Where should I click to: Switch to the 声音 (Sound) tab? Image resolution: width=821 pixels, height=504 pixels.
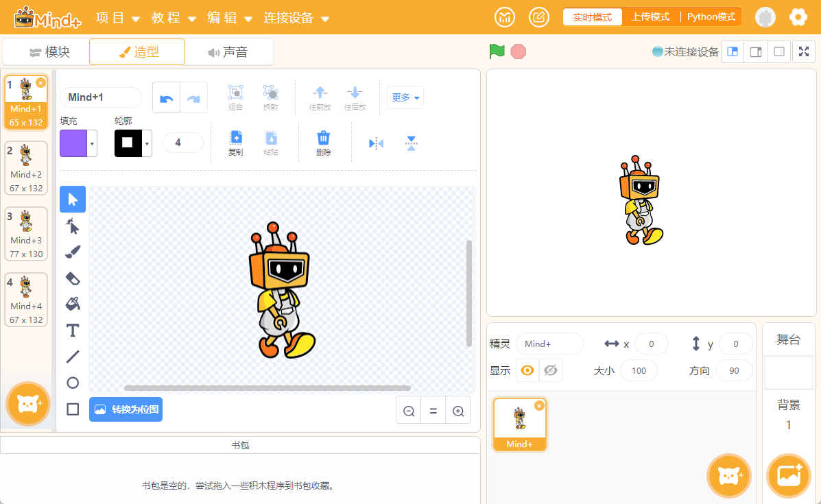[228, 52]
